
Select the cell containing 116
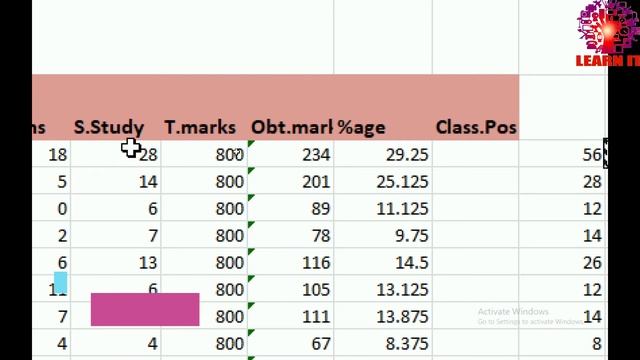coord(291,262)
